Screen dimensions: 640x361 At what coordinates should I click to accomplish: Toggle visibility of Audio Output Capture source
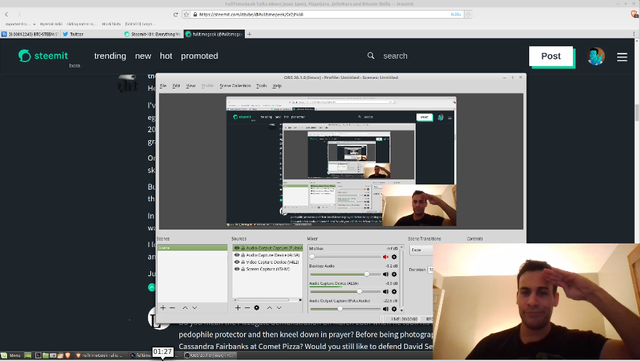point(237,248)
